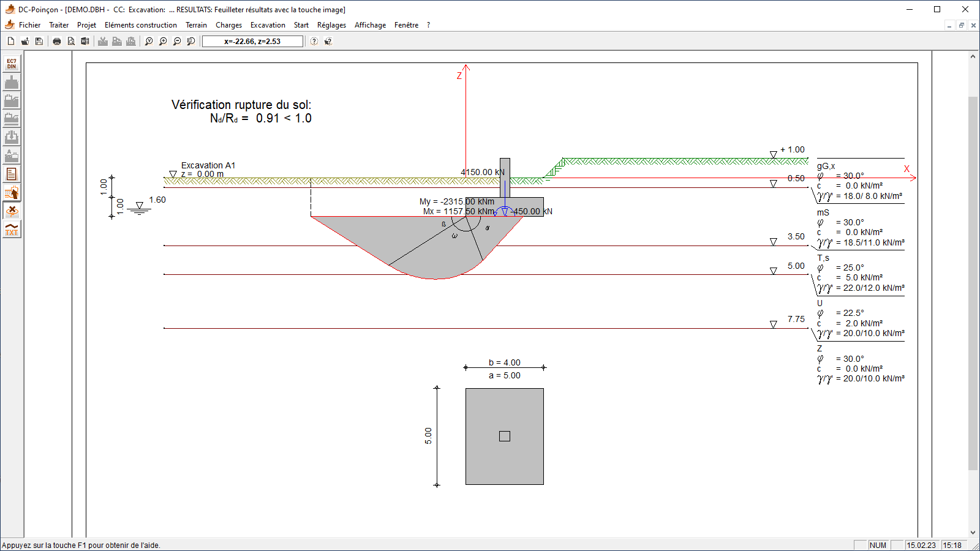Click the 4150.00 kN load label

[483, 172]
